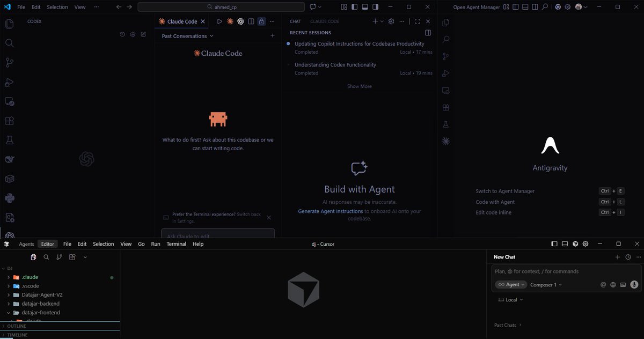The width and height of the screenshot is (644, 339).
Task: Click the Codex history icon
Action: [122, 34]
